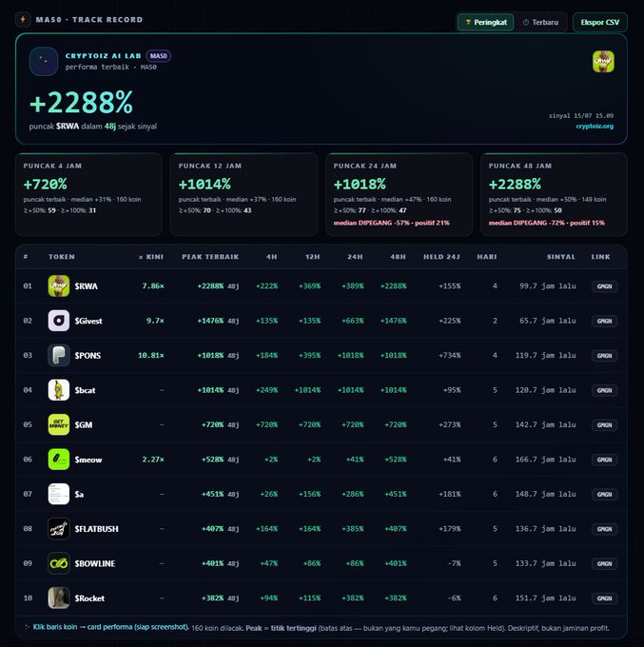Click the $PONS token icon
This screenshot has width=644, height=647.
coord(59,355)
